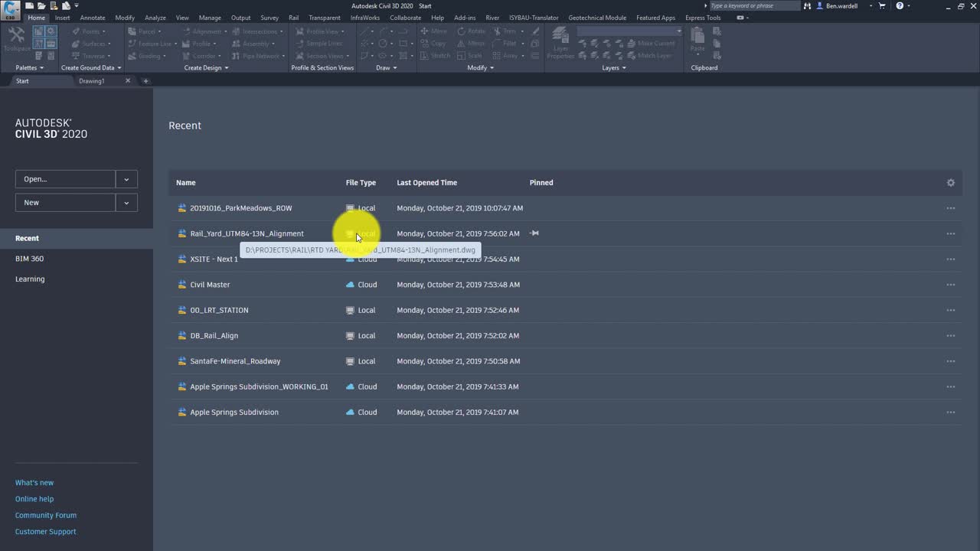The height and width of the screenshot is (551, 980).
Task: Open the Geotechnical Module tab
Action: click(x=597, y=18)
